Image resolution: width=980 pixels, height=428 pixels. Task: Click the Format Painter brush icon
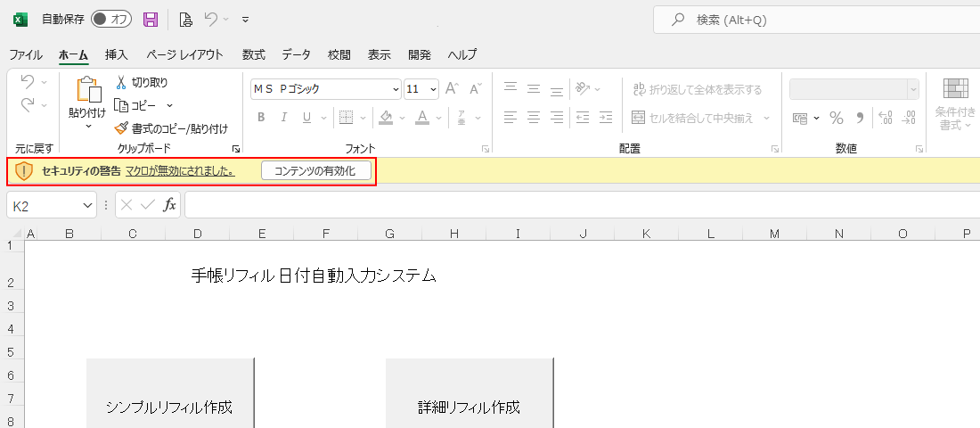click(122, 128)
